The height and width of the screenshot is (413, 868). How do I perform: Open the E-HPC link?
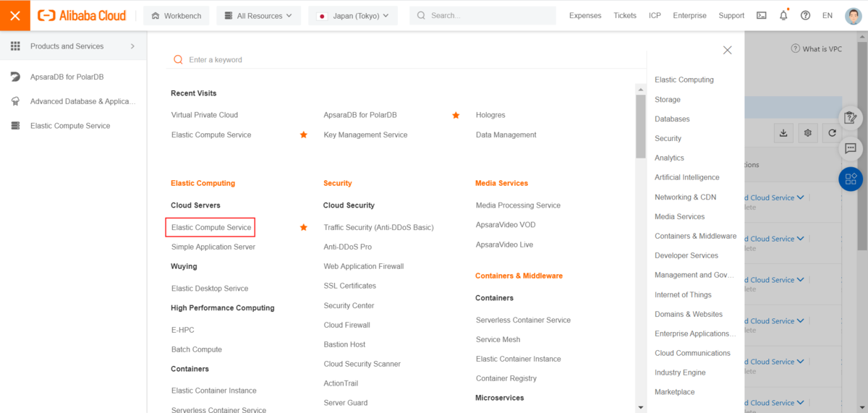183,330
